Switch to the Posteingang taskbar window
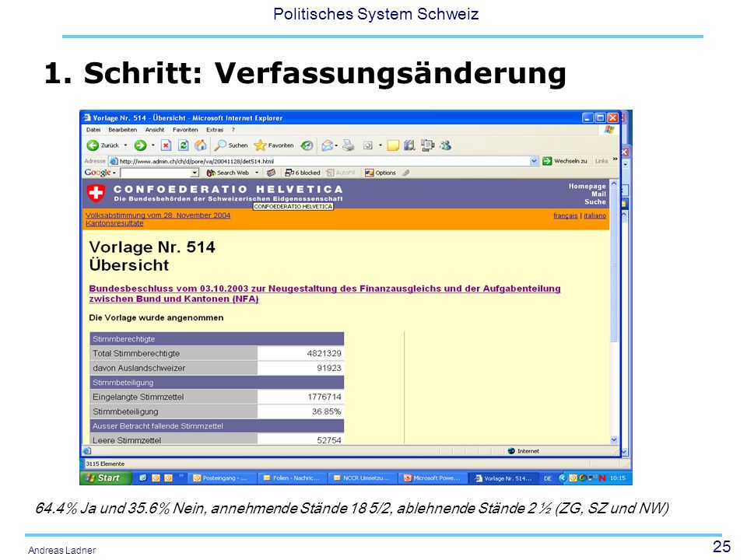Viewport: 747px width, 560px height. (223, 478)
